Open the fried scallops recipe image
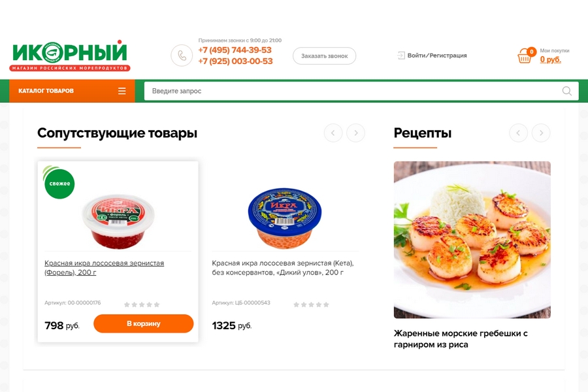The width and height of the screenshot is (588, 392). click(472, 240)
